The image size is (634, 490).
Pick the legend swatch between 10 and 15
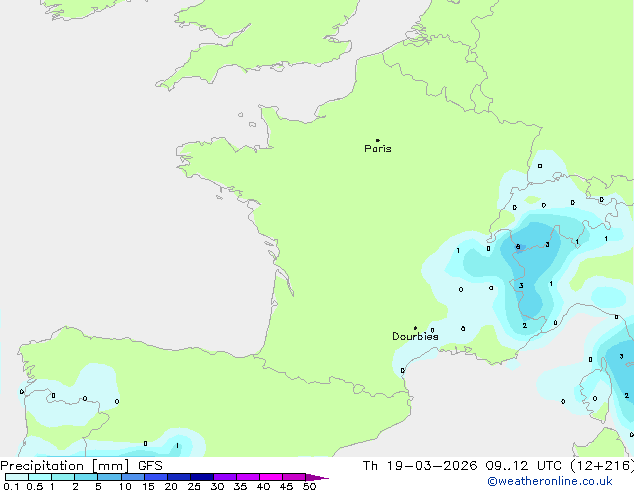[x=132, y=477]
